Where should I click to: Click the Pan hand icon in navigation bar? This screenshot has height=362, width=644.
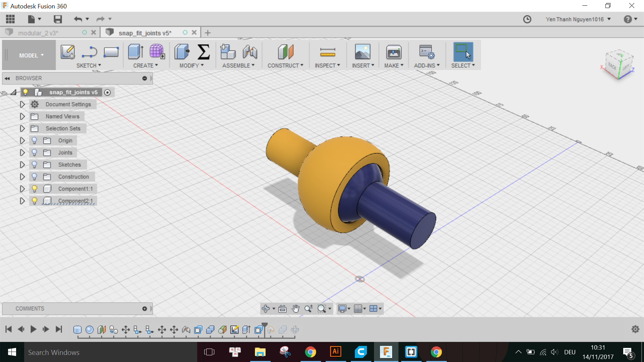(x=296, y=309)
